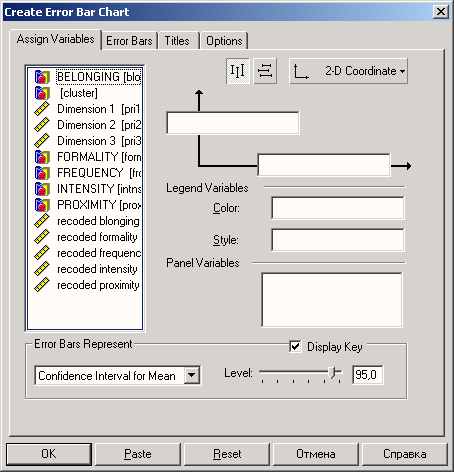Click the nominal icon beside PROXIMITY variable
Screen dimensions: 454x472
[42, 205]
